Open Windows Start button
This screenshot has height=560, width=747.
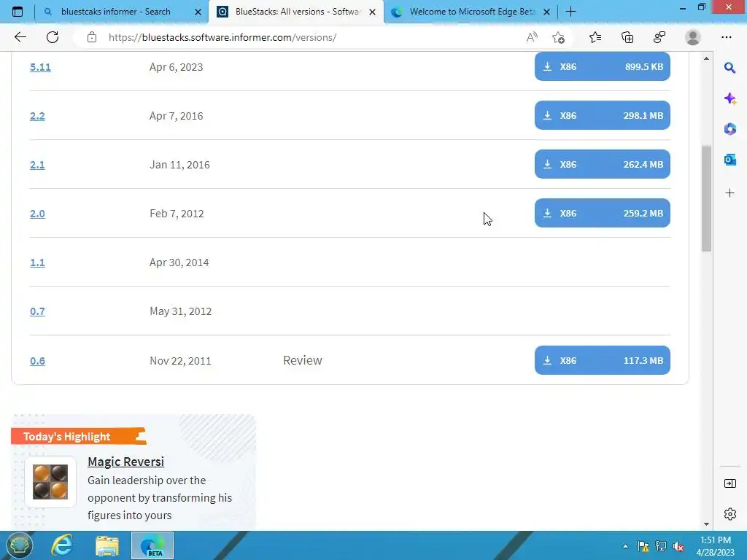(19, 545)
